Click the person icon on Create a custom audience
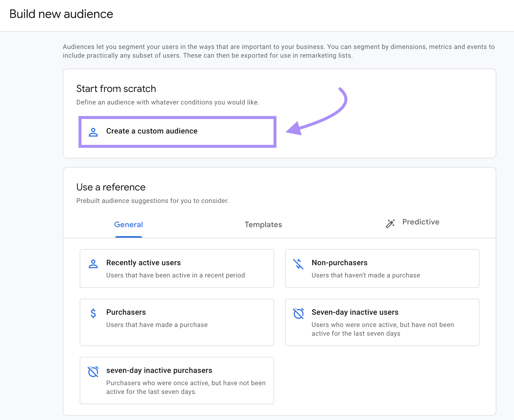Viewport: 514px width, 420px height. click(93, 131)
